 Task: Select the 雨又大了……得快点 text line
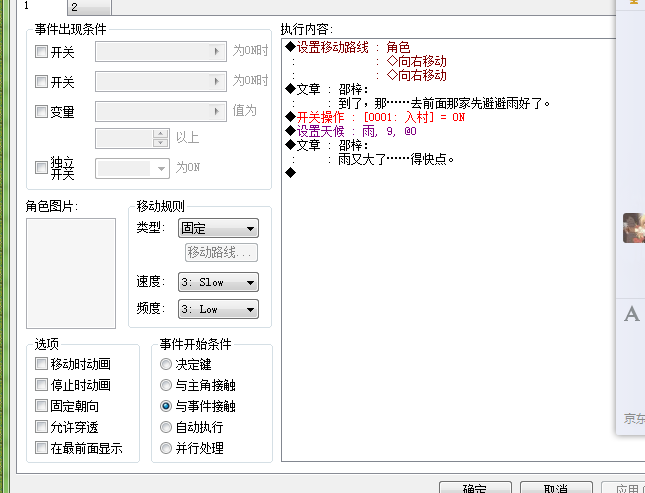[396, 159]
